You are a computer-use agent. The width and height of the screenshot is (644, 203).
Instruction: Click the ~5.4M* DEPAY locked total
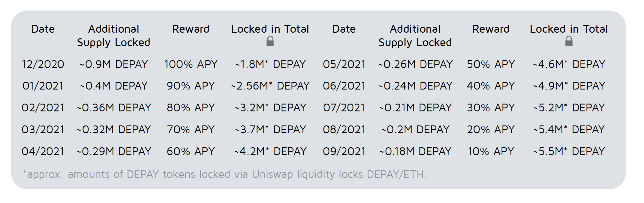(569, 130)
